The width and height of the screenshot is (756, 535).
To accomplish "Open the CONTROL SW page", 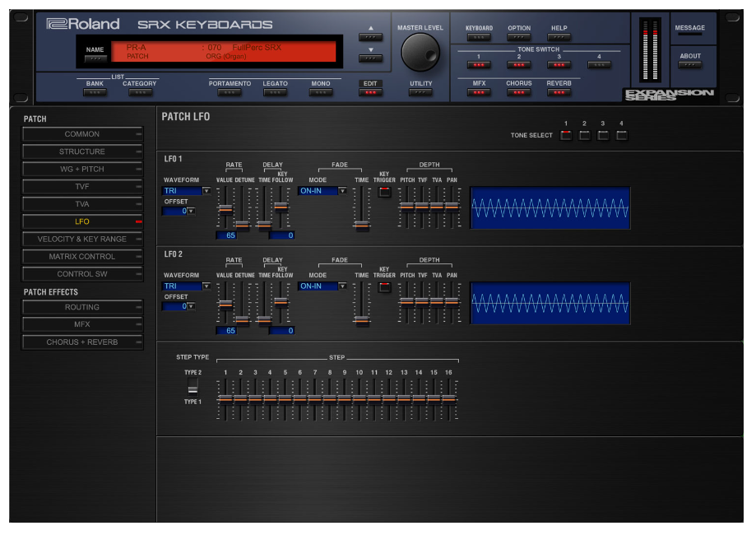I will pos(82,274).
